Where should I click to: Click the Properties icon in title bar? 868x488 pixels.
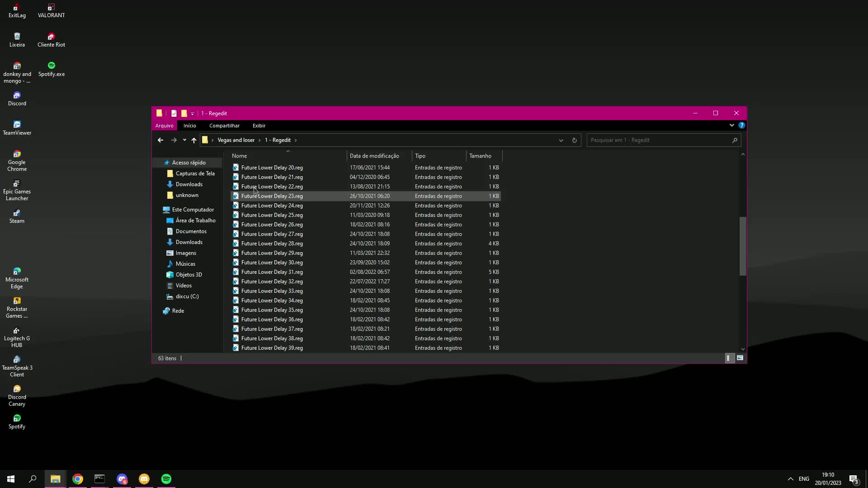[x=174, y=113]
